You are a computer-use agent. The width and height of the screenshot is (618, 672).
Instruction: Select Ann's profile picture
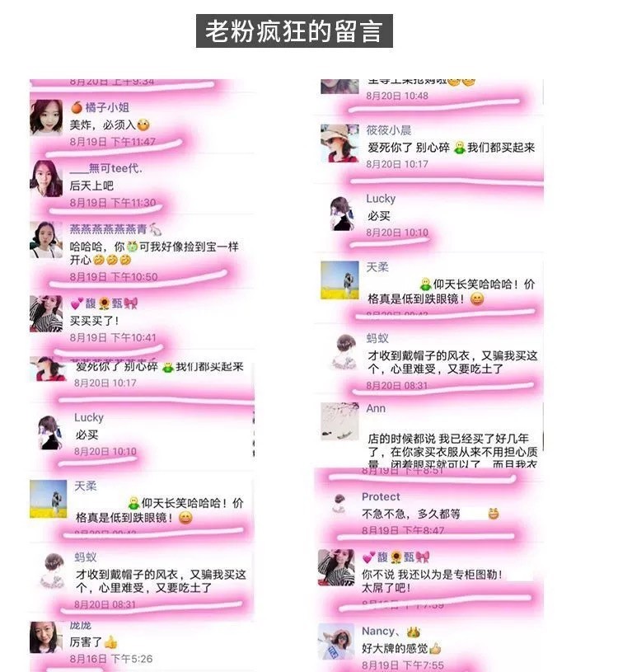point(339,421)
